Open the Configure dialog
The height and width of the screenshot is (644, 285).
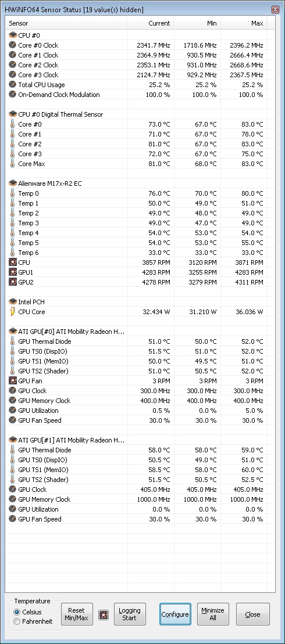point(175,614)
